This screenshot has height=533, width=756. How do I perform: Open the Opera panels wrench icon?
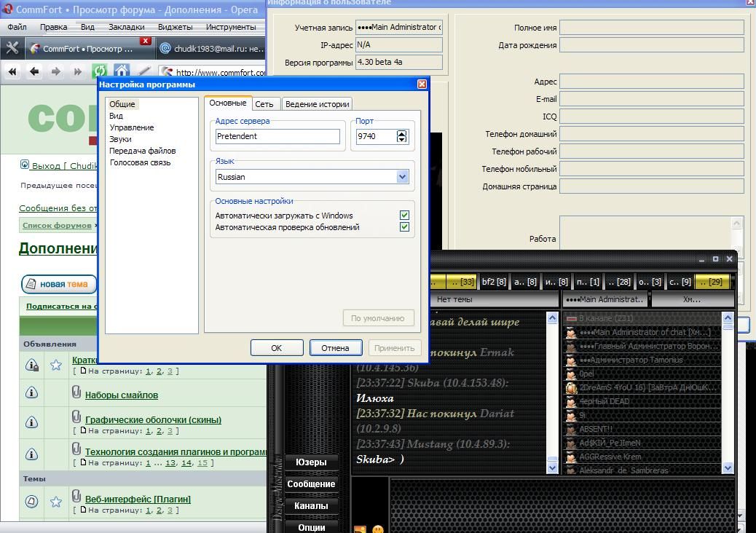pos(12,48)
